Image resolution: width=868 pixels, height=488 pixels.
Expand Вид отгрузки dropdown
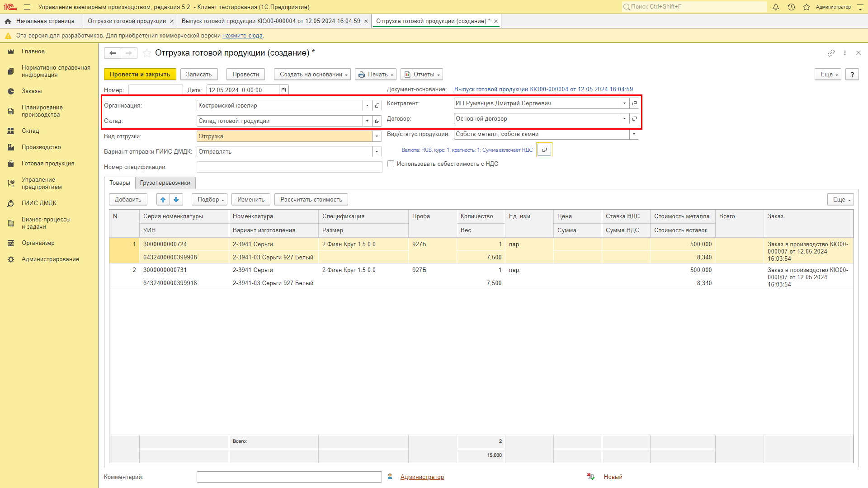coord(377,136)
